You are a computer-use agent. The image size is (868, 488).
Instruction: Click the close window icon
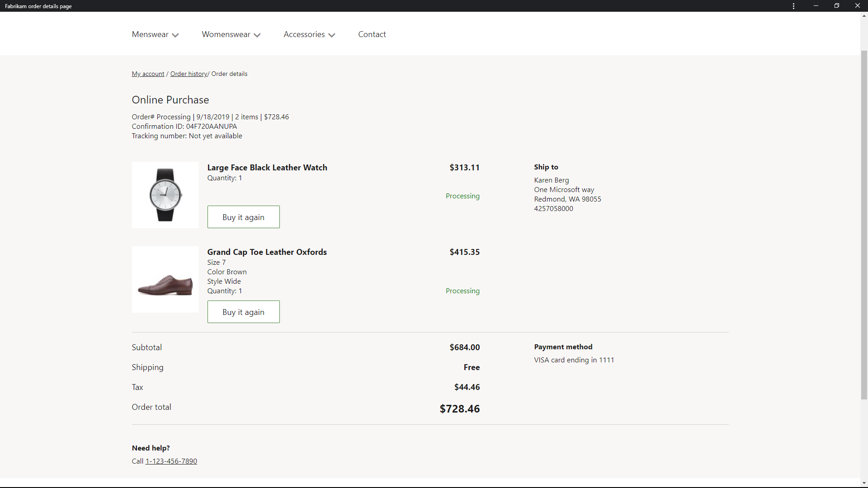(857, 6)
